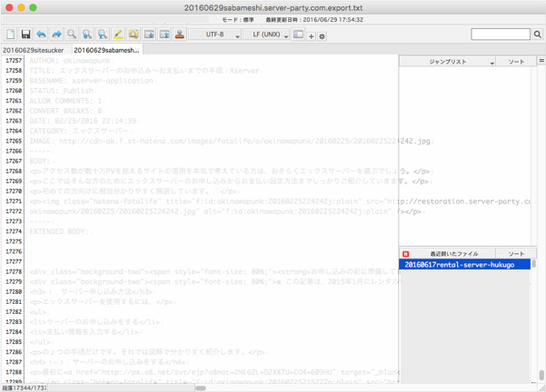Click the red R icon in the recent files header

click(406, 254)
